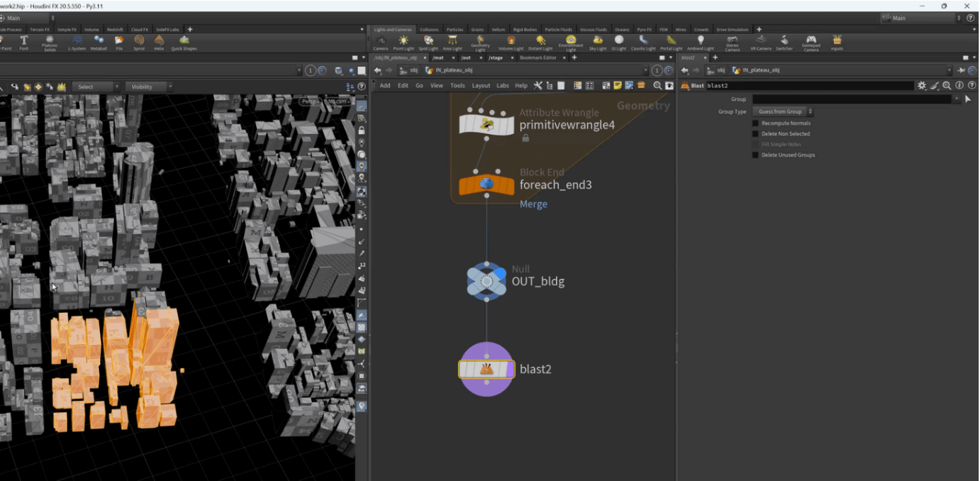Select the Sky Light shelf tool
Screen dimensions: 980x481
tap(598, 43)
